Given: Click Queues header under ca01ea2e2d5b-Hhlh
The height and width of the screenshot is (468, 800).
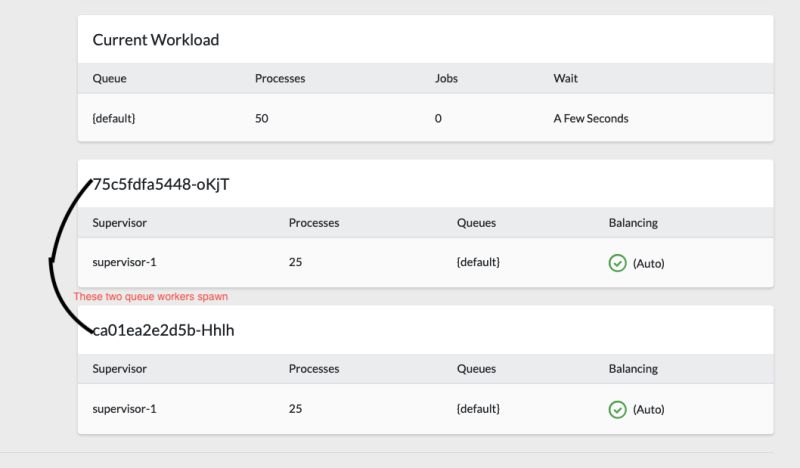Looking at the screenshot, I should 476,369.
